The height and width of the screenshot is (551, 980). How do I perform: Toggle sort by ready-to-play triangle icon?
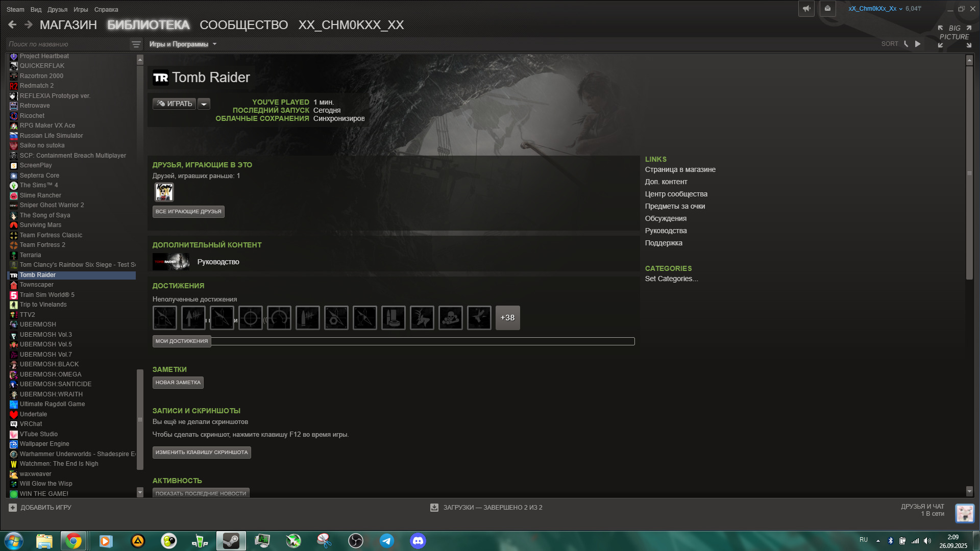coord(918,44)
